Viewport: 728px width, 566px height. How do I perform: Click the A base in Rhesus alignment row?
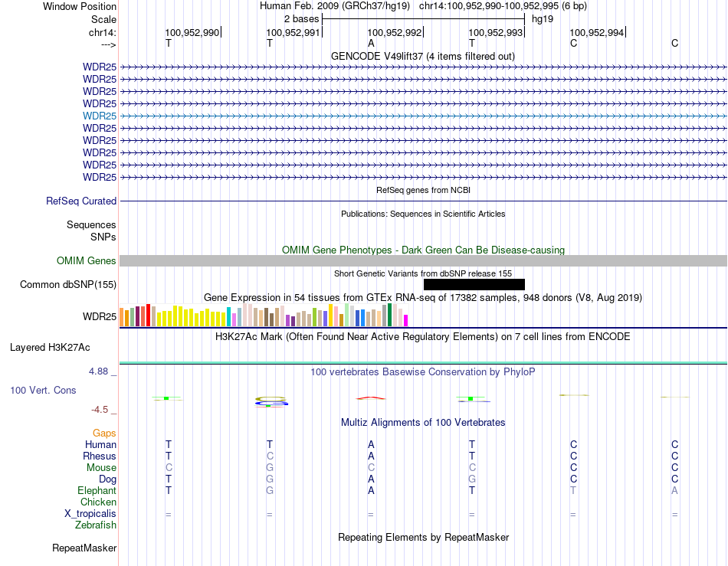(x=371, y=456)
